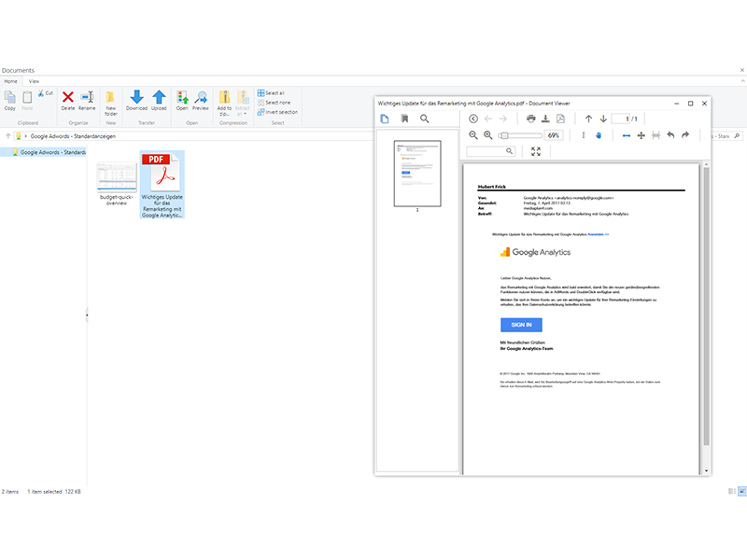
Task: Click Select none in the ribbon
Action: pyautogui.click(x=274, y=103)
